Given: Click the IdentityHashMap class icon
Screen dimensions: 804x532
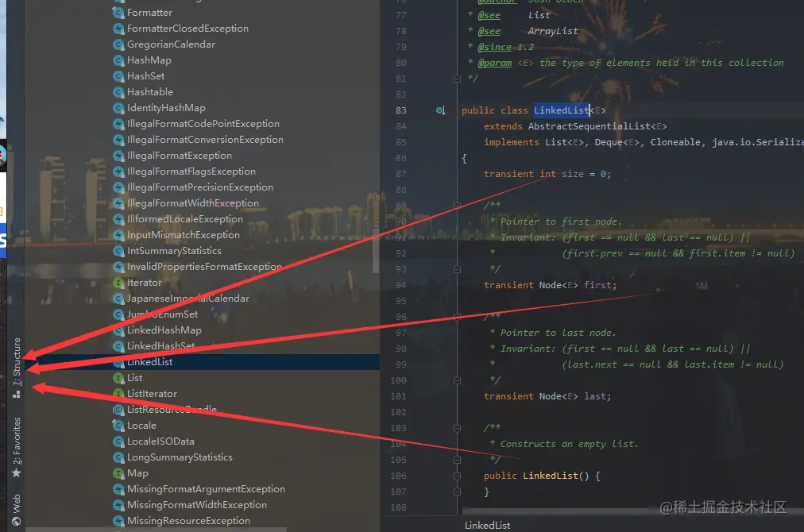Looking at the screenshot, I should click(x=118, y=108).
